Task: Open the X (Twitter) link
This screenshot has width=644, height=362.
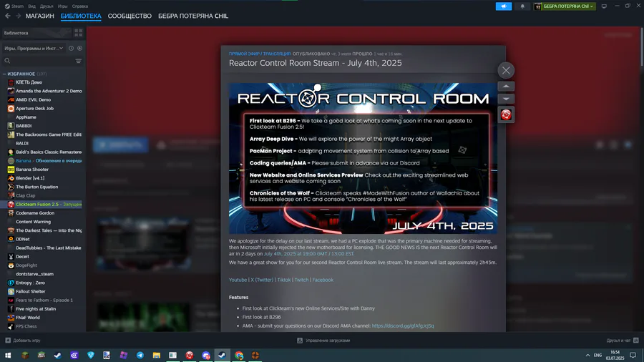Action: 262,280
